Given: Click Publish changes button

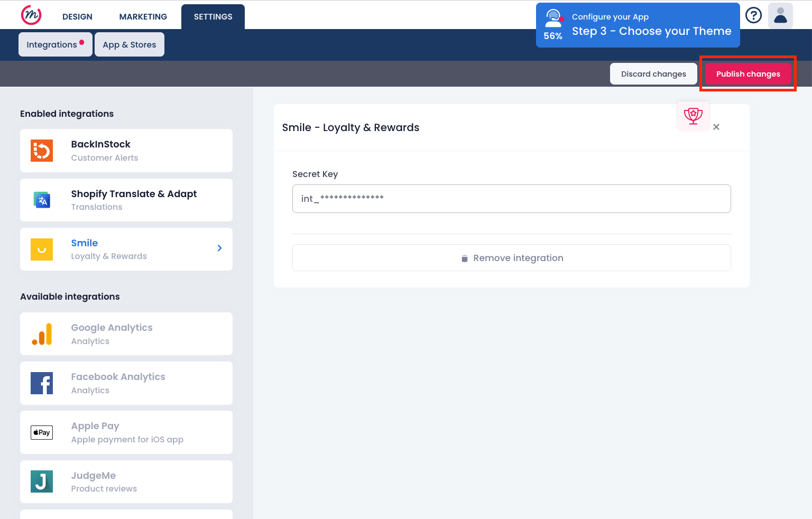Looking at the screenshot, I should 748,74.
